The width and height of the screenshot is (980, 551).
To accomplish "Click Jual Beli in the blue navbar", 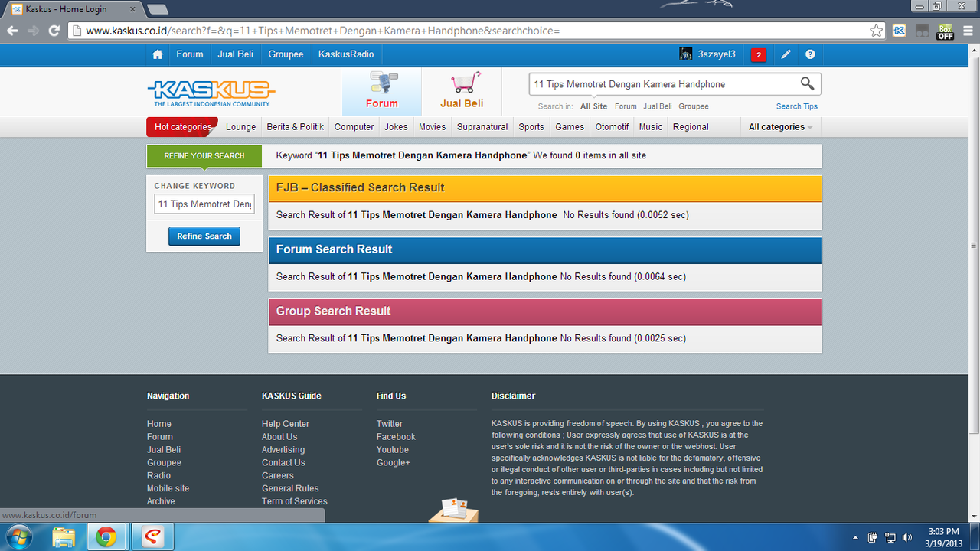I will (236, 54).
